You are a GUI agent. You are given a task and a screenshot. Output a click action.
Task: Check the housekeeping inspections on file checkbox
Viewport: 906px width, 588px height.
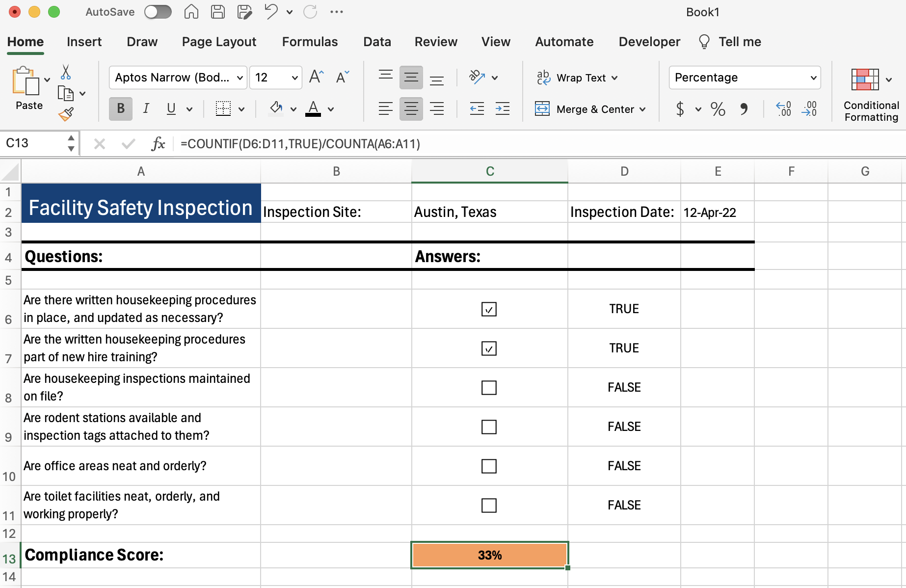(489, 387)
